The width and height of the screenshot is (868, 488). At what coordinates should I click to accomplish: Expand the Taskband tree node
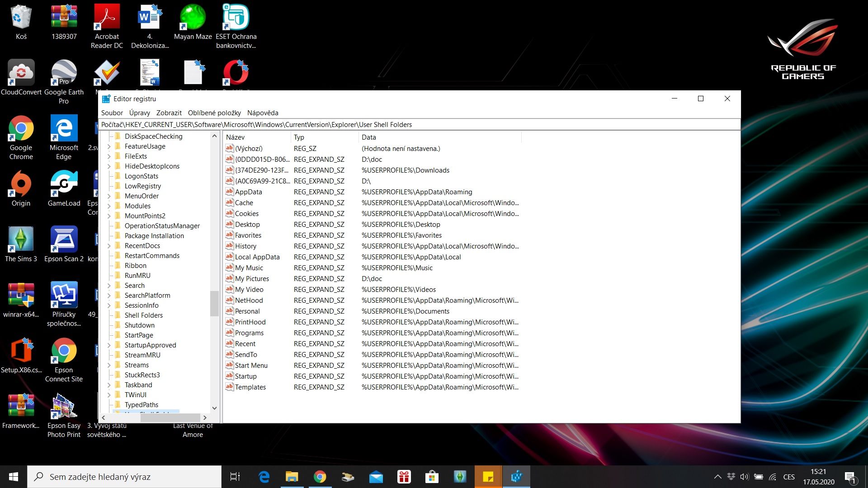click(x=109, y=385)
